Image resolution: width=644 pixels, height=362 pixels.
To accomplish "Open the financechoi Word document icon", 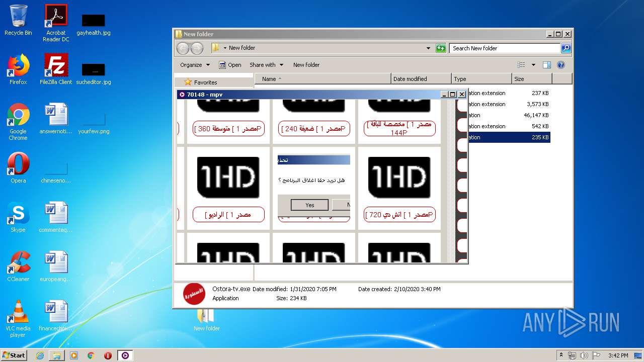I will 56,316.
